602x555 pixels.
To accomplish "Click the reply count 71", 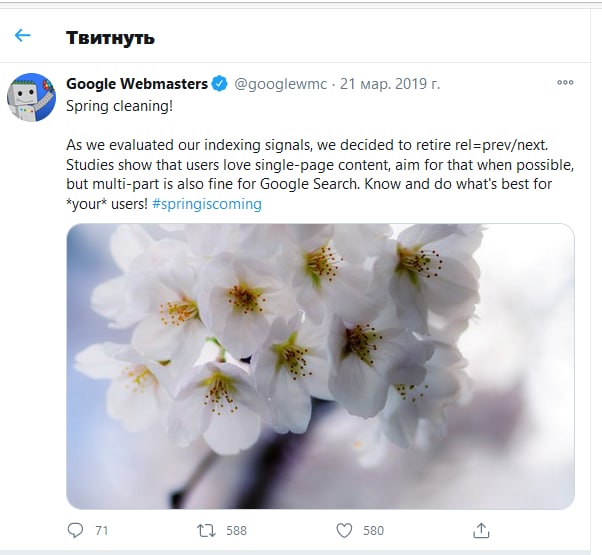I will point(101,531).
